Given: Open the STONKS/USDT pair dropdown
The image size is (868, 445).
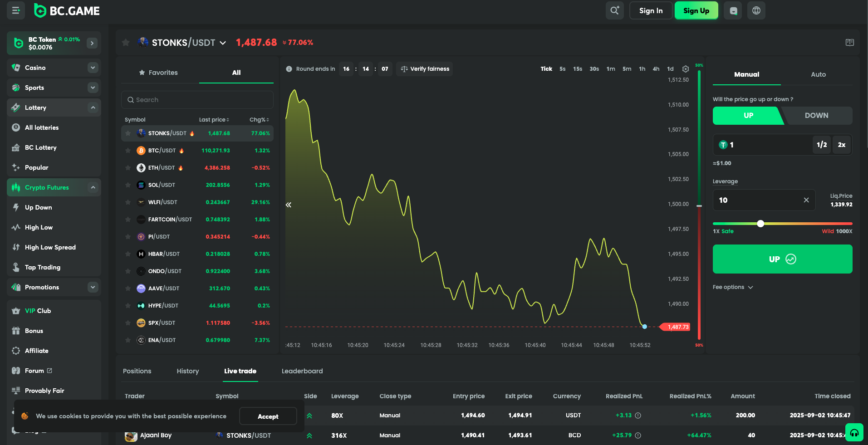Looking at the screenshot, I should (223, 43).
